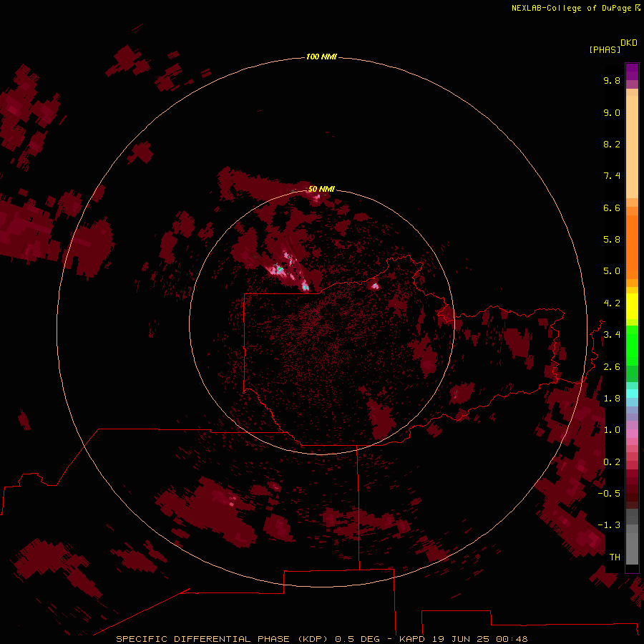
Task: Click the -0.5 value on the color scale
Action: (609, 494)
